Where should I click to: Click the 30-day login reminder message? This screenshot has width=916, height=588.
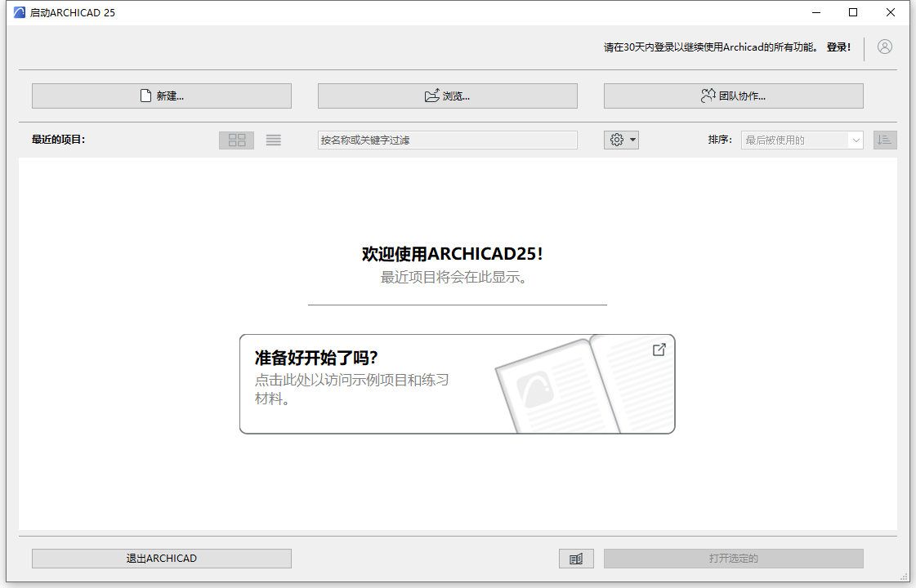pyautogui.click(x=712, y=47)
